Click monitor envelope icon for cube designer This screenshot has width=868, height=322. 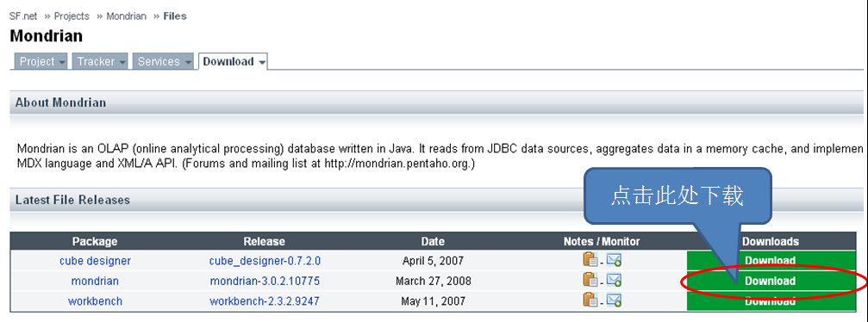click(x=614, y=260)
